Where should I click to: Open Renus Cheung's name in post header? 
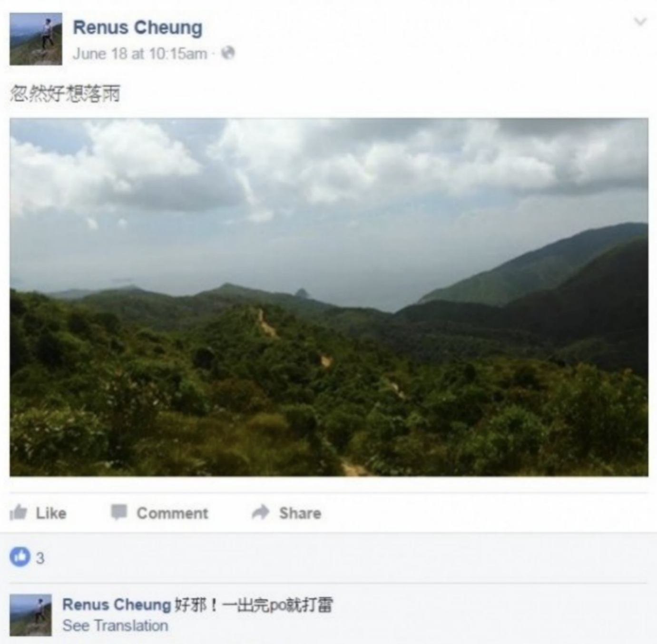[x=137, y=28]
